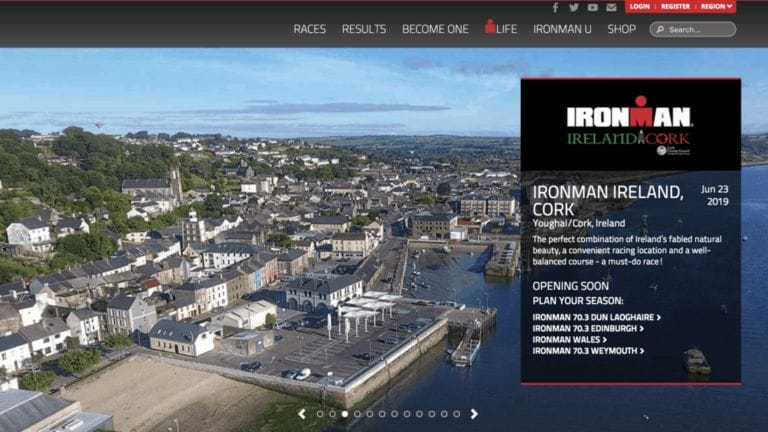Click the email envelope icon
Screen dimensions: 768x432
pyautogui.click(x=611, y=7)
